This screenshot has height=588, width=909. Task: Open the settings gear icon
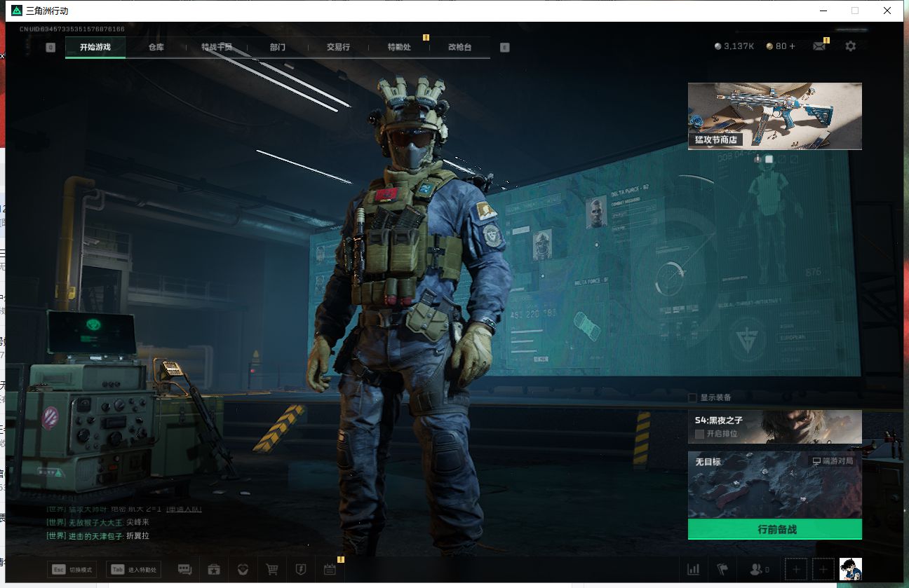point(851,46)
